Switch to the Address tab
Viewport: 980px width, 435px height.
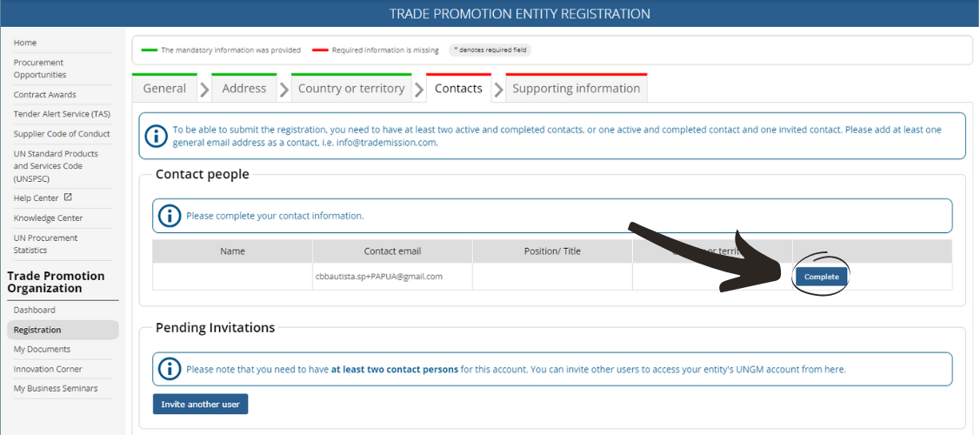pos(243,89)
